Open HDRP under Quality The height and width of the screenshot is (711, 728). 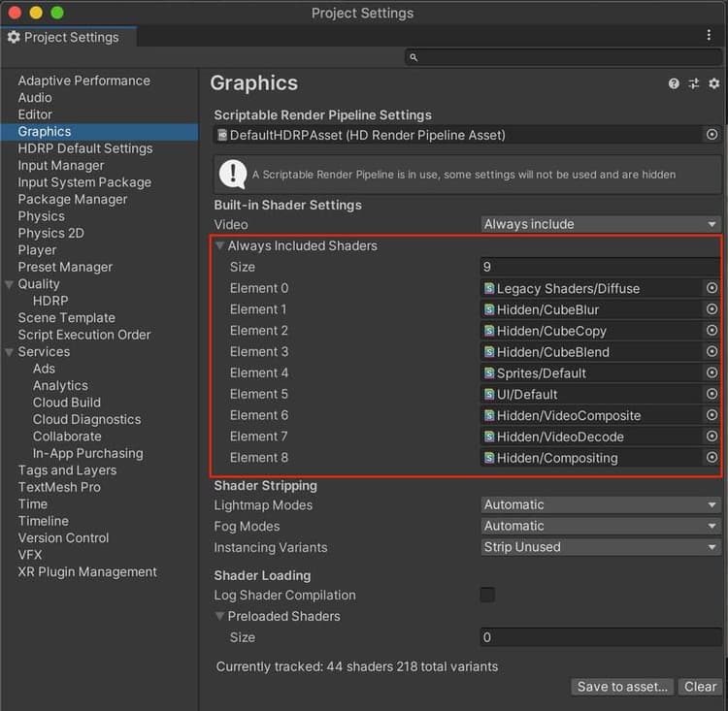(50, 301)
